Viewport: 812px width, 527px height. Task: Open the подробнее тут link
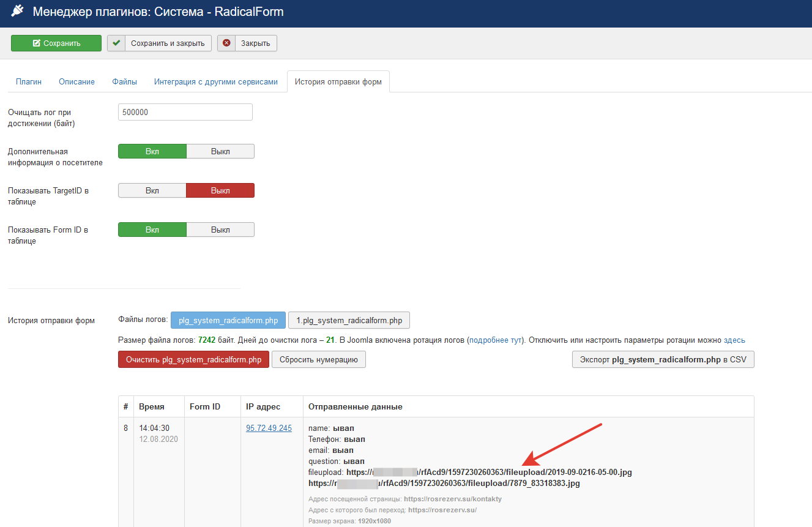(496, 340)
